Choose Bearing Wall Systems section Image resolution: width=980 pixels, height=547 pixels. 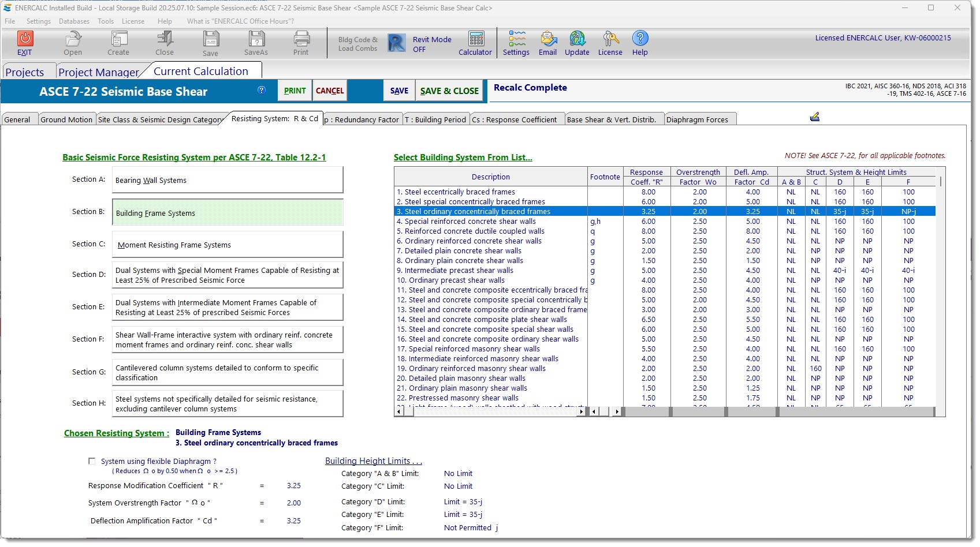[228, 180]
